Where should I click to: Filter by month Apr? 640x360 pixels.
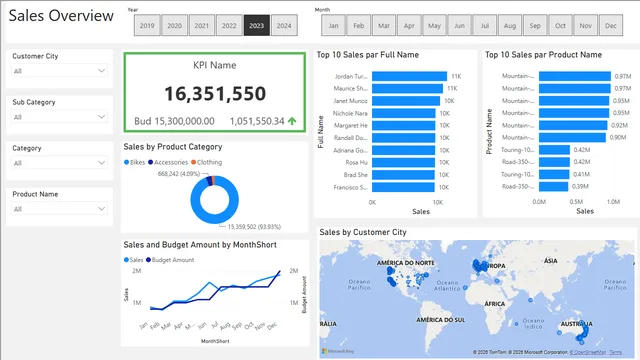pos(409,25)
